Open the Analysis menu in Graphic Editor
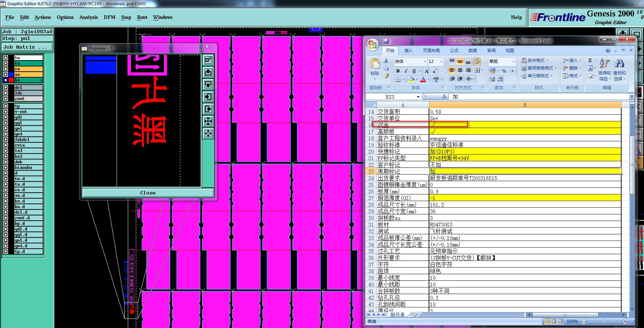This screenshot has width=644, height=328. click(x=89, y=17)
